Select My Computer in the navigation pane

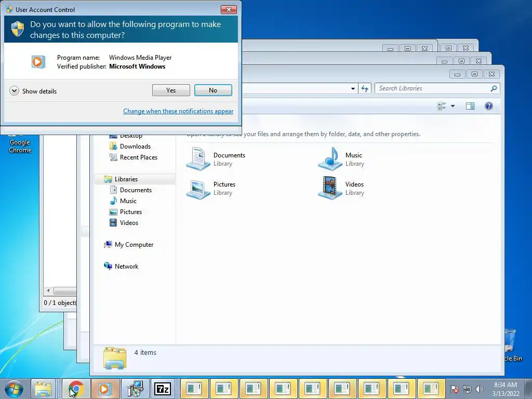(134, 245)
